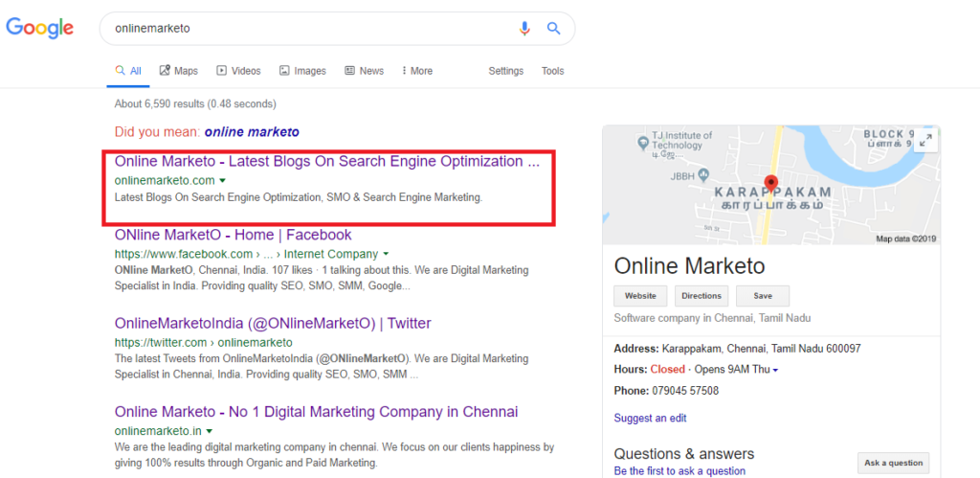
Task: Click the blue search magnifier icon
Action: pos(553,29)
